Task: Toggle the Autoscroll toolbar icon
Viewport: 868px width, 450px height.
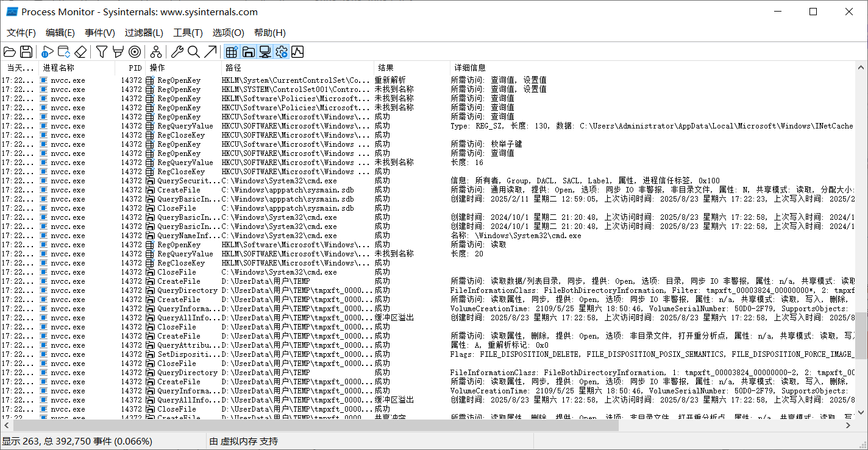Action: pyautogui.click(x=64, y=52)
